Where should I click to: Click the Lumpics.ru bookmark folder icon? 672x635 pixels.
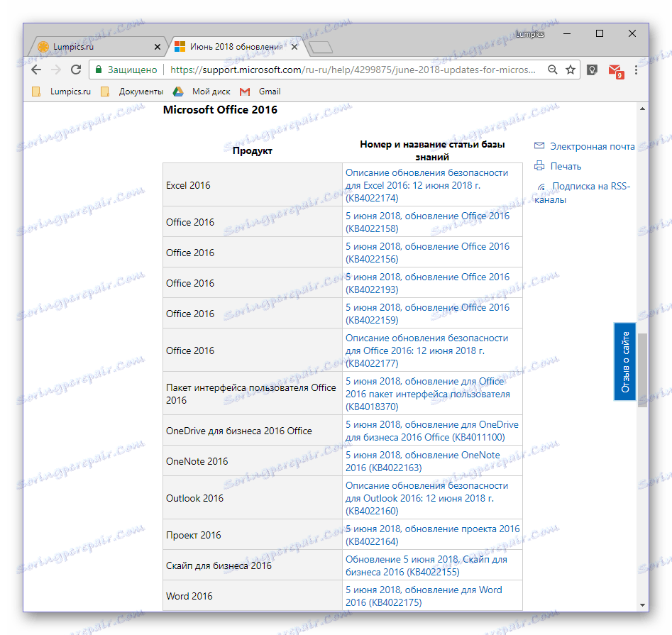pos(36,92)
